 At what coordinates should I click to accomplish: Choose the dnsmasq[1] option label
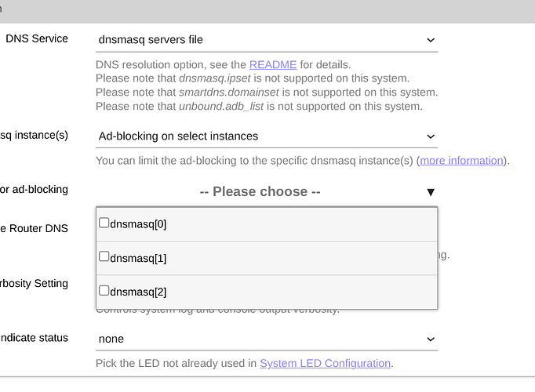139,258
